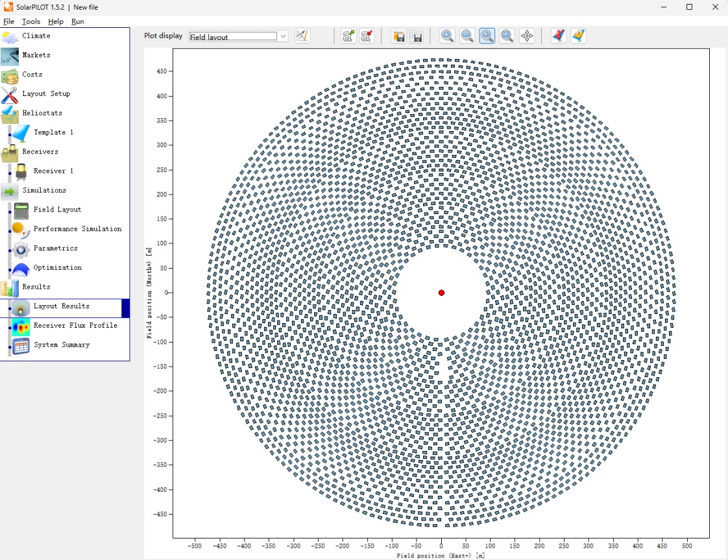Image resolution: width=728 pixels, height=560 pixels.
Task: Increase plot font size with green-arrow icon
Action: coord(348,36)
